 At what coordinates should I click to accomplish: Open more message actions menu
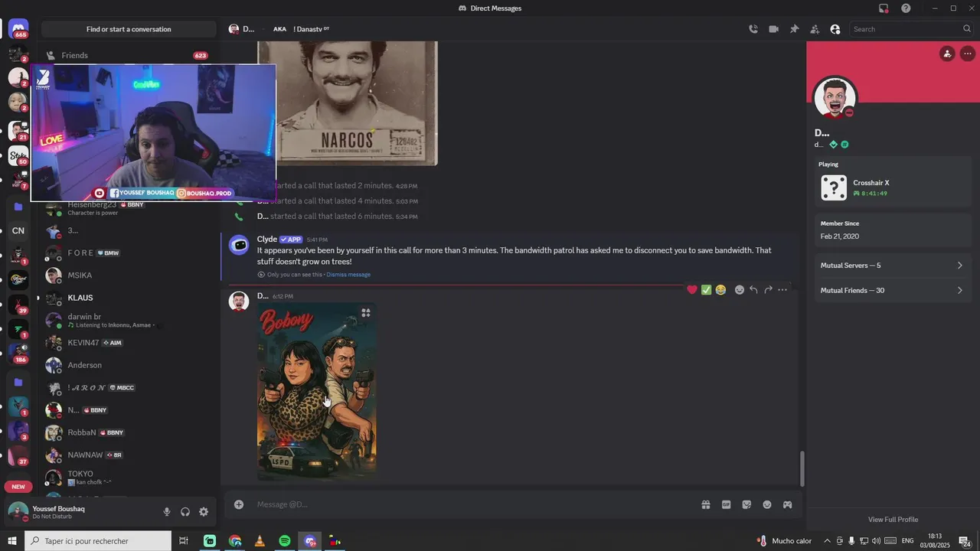782,290
